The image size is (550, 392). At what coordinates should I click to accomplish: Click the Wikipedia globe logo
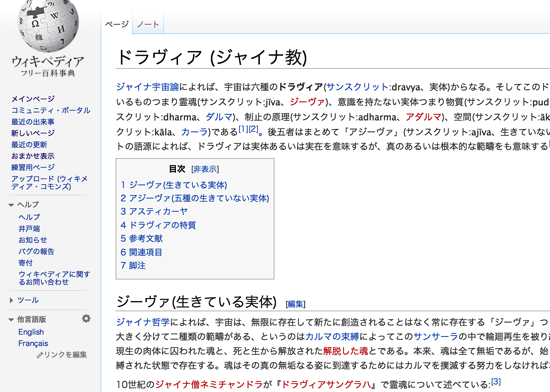(x=48, y=25)
